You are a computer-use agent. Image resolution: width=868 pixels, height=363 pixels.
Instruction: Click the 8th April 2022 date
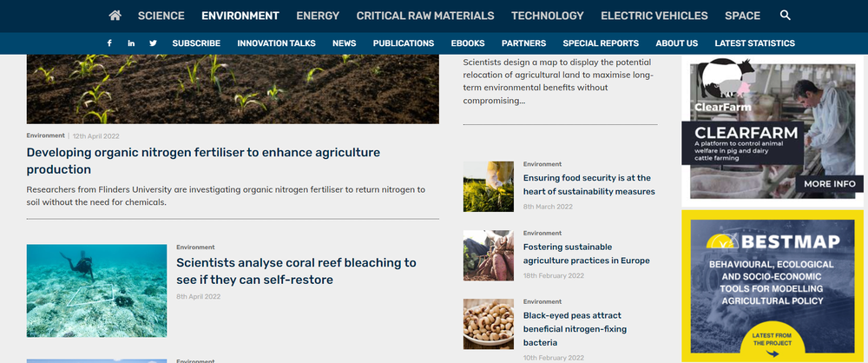[x=198, y=296]
